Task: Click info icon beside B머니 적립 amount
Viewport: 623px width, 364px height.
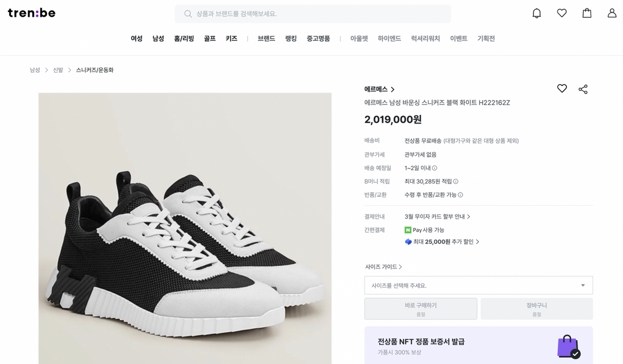Action: [x=456, y=182]
